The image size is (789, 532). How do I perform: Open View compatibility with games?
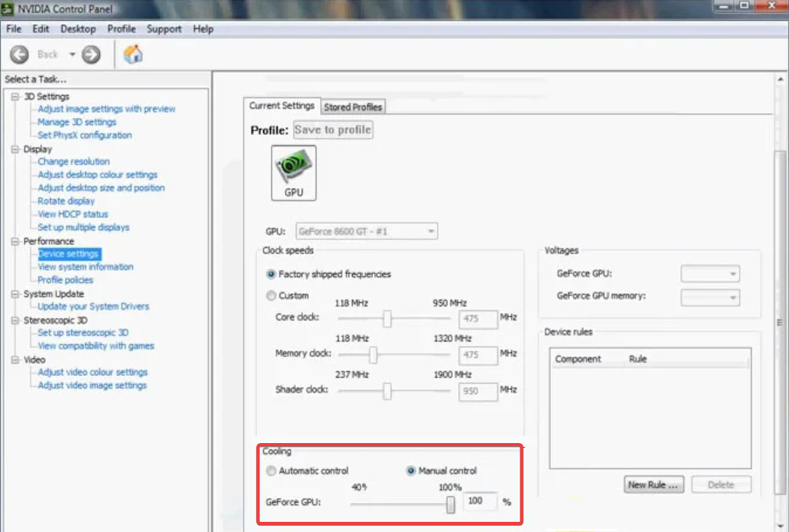[96, 346]
